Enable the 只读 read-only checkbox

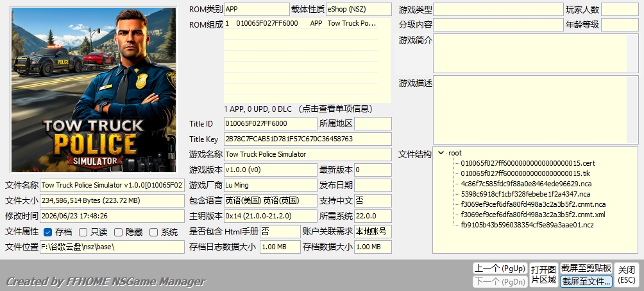(x=83, y=232)
